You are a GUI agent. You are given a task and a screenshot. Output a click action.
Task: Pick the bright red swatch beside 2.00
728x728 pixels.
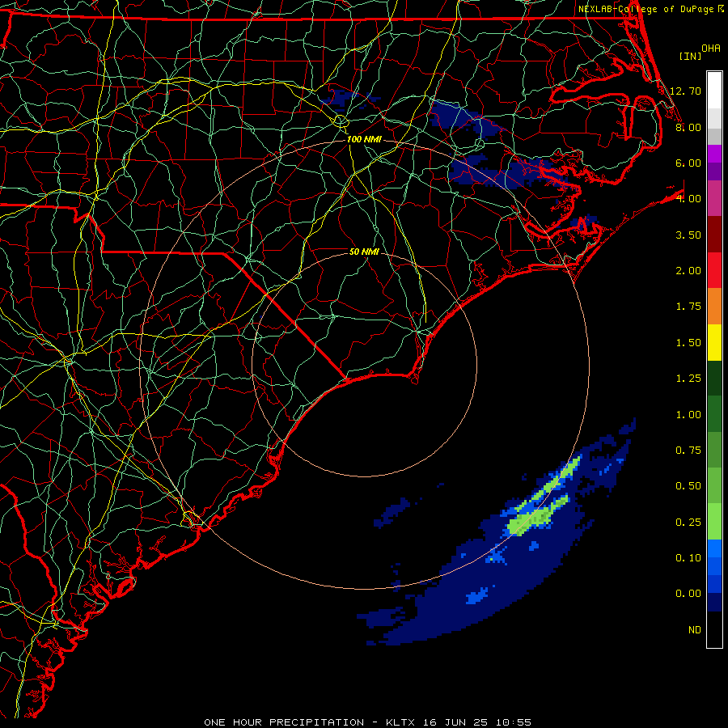[x=714, y=270]
